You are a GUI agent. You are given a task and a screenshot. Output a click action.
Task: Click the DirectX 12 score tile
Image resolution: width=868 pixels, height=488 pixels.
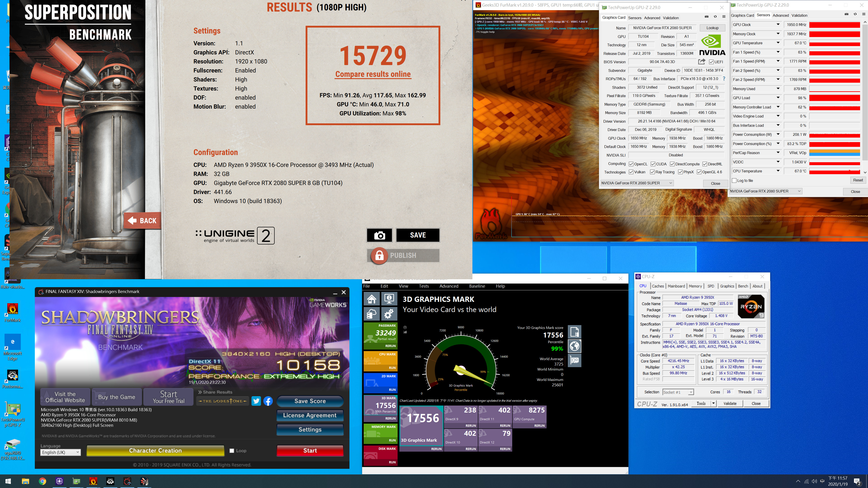tap(495, 440)
